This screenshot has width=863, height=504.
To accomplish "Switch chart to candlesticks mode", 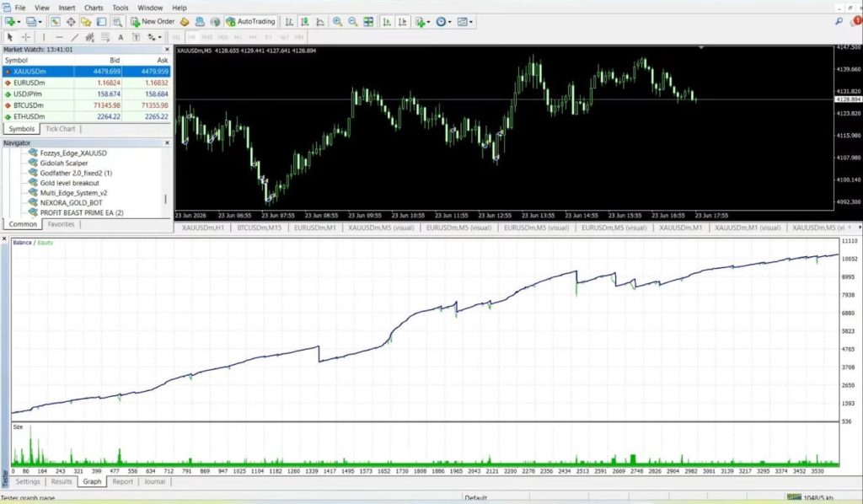I will pyautogui.click(x=304, y=21).
